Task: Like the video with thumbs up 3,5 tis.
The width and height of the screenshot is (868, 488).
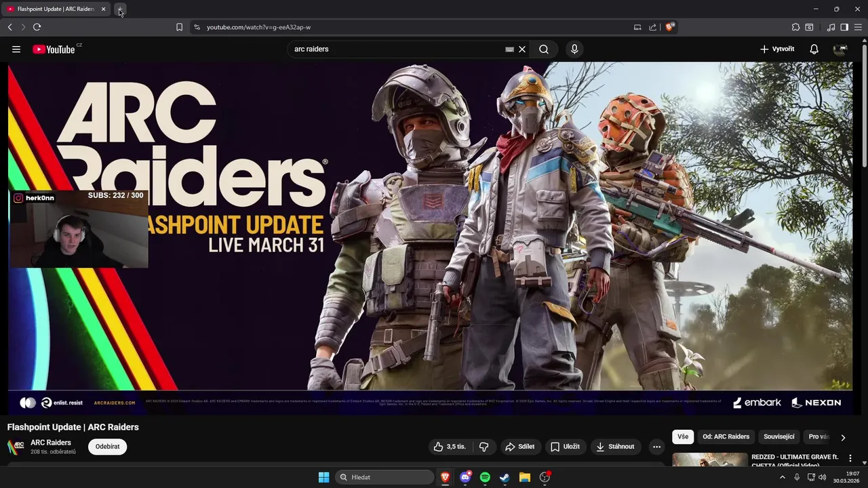Action: point(450,447)
